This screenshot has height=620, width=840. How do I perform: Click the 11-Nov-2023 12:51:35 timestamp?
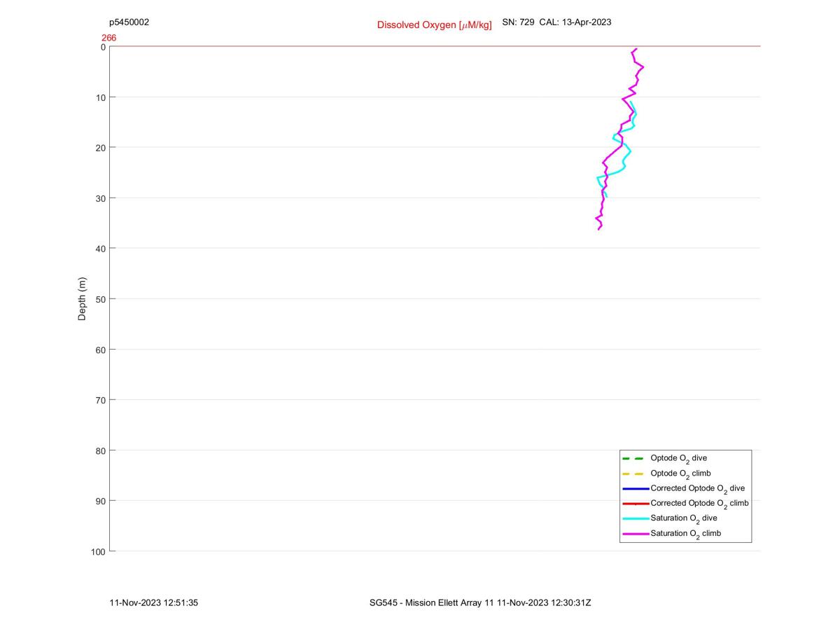click(x=154, y=602)
